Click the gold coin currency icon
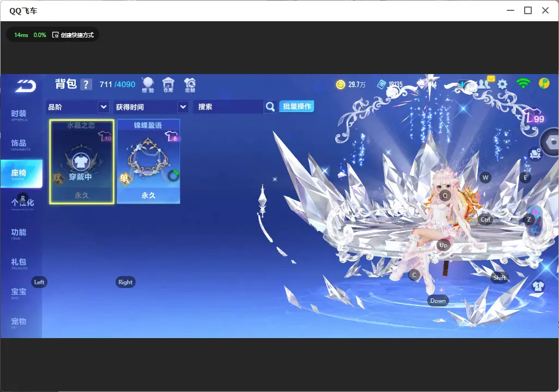 coord(341,84)
